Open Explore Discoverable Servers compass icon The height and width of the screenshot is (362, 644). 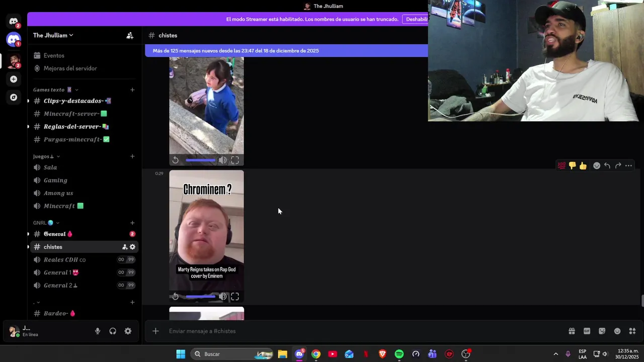point(14,97)
